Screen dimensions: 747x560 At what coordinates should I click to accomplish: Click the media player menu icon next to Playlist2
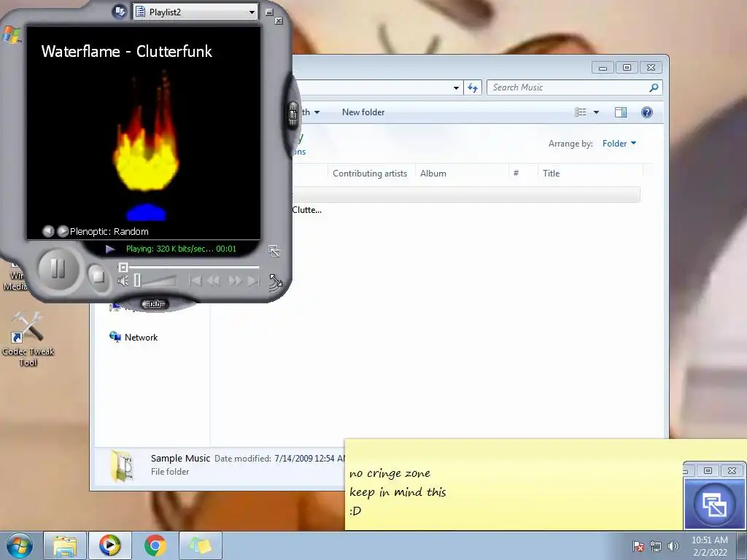point(120,11)
